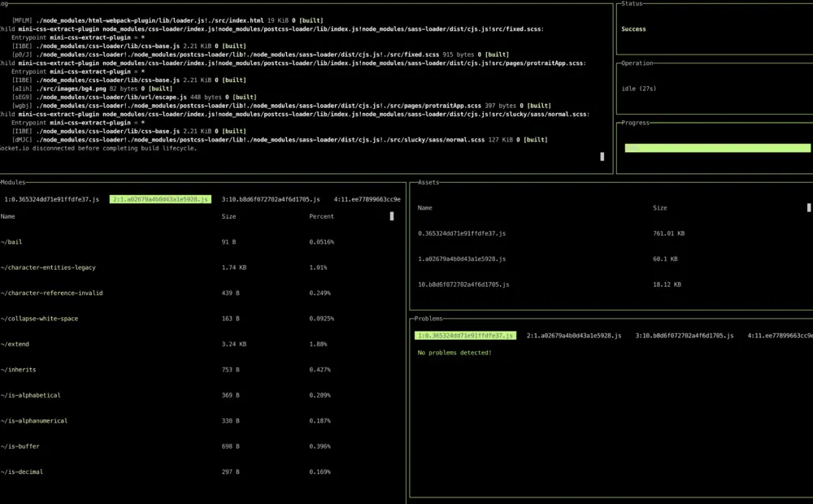The height and width of the screenshot is (504, 813).
Task: Click the ./src/images/bg4.png log entry
Action: [x=93, y=89]
